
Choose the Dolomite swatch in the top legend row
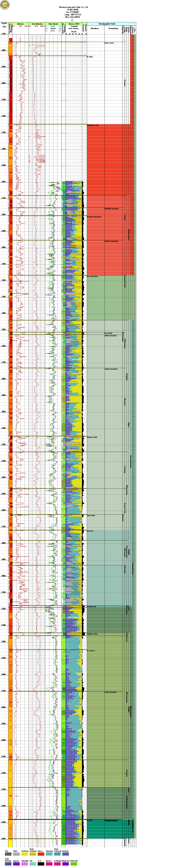click(65, 854)
